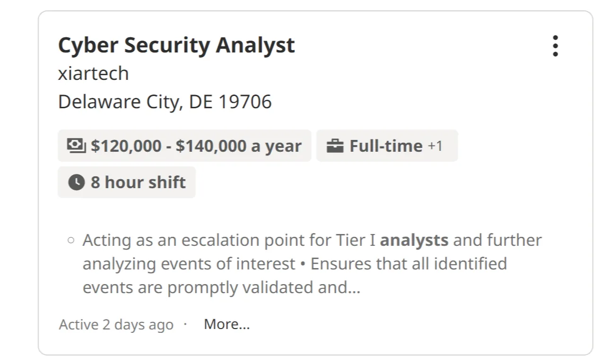Click the Active 2 days ago text
This screenshot has height=364, width=616.
click(116, 325)
